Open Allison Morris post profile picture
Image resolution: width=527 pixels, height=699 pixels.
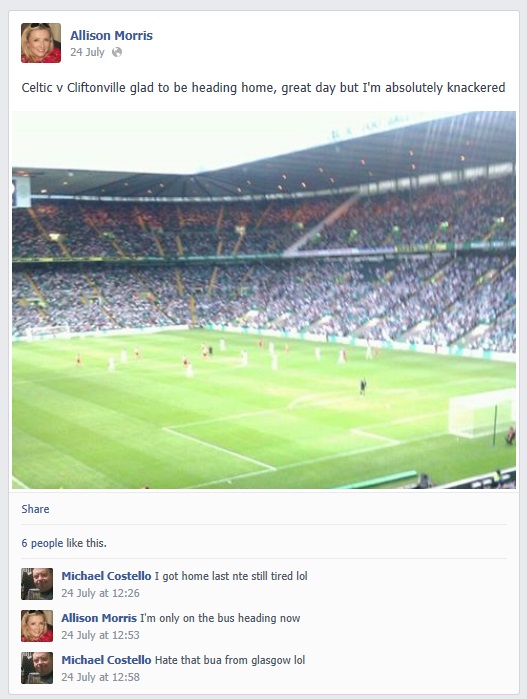click(41, 43)
